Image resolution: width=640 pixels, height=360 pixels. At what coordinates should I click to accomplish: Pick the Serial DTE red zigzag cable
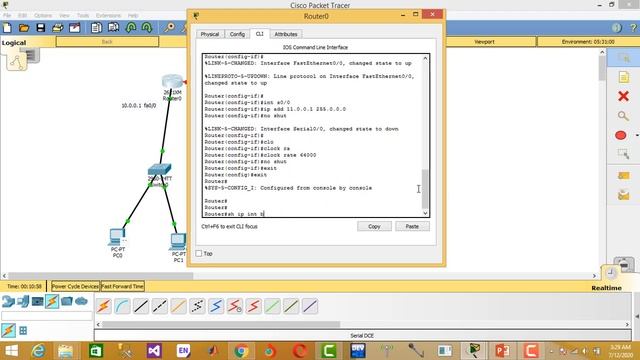253,306
